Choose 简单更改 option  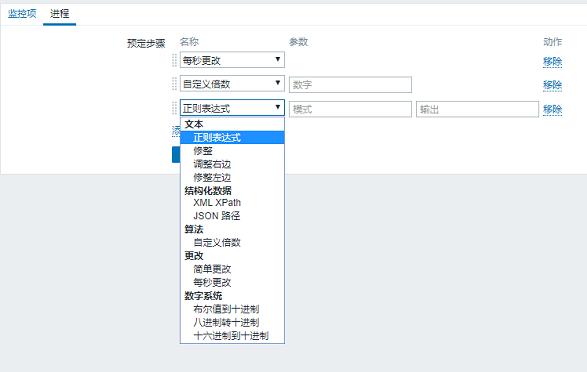(232, 269)
